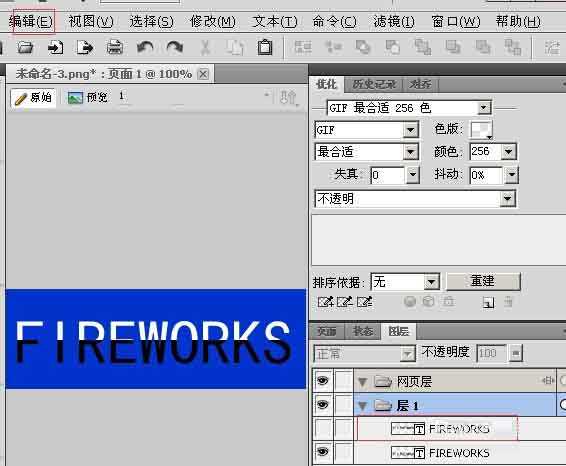
Task: Toggle lock box of visible FIREWORKS layer
Action: (344, 452)
